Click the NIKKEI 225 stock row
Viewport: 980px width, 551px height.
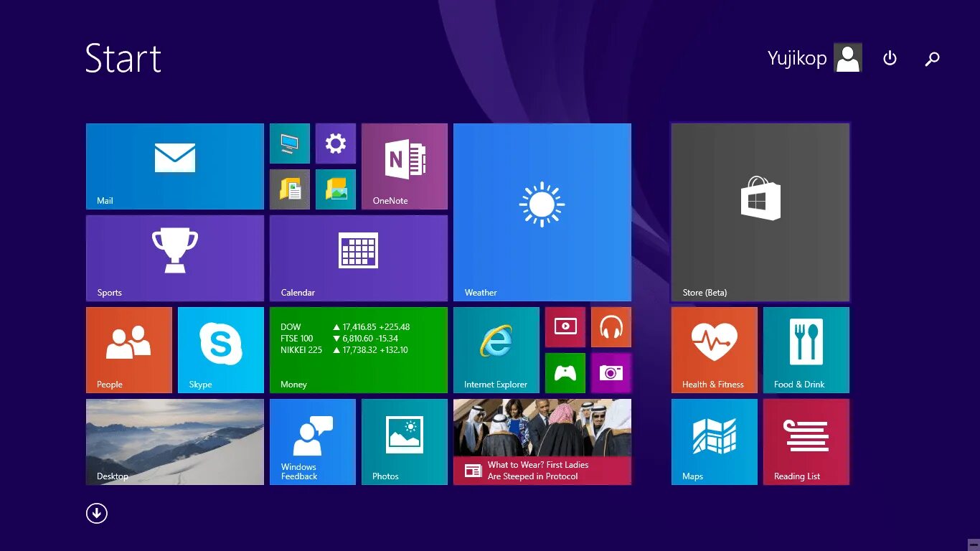point(344,350)
